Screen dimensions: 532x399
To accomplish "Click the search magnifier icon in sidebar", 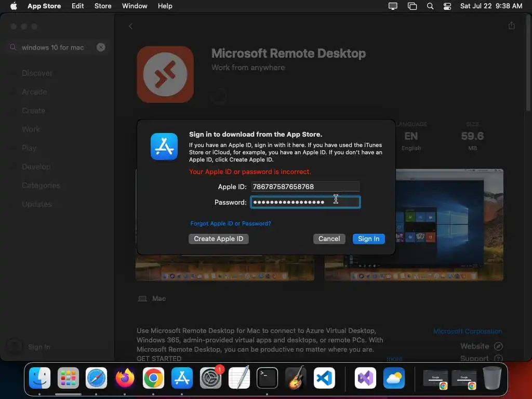I will 13,47.
